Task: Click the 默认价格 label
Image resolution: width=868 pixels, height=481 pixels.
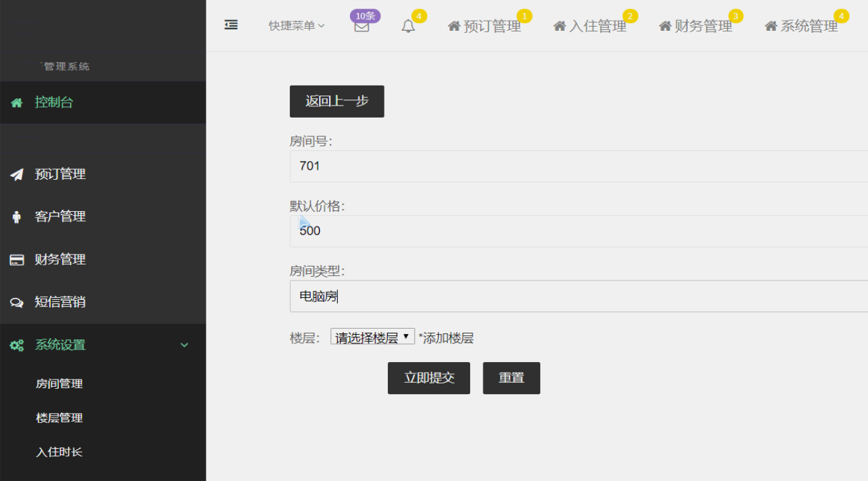Action: pyautogui.click(x=317, y=206)
